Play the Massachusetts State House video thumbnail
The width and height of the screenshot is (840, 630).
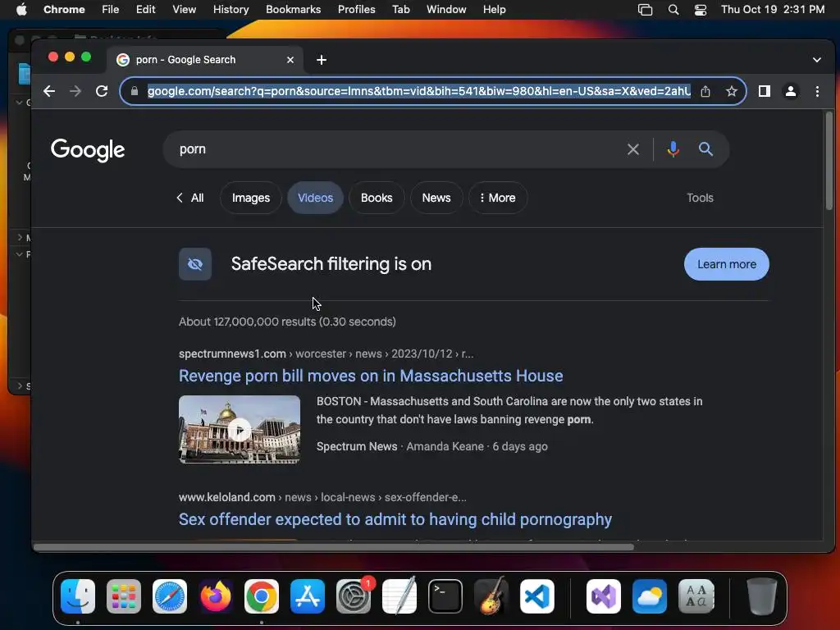tap(240, 429)
